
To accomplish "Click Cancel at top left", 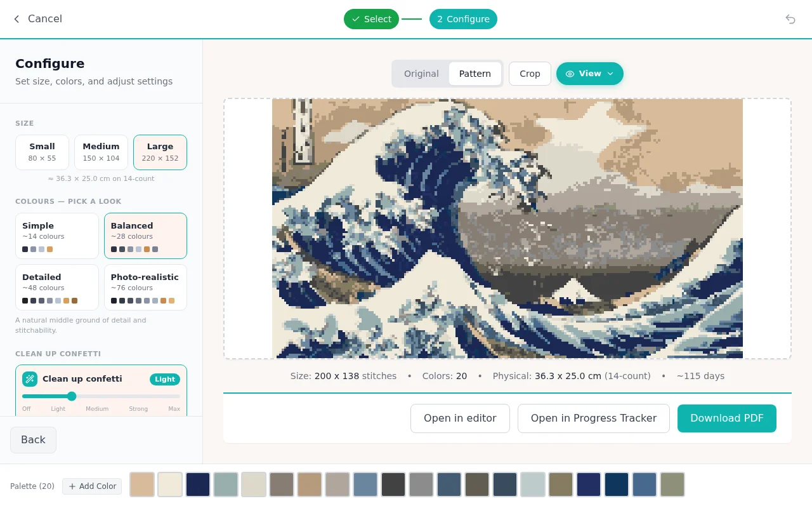I will coord(45,19).
